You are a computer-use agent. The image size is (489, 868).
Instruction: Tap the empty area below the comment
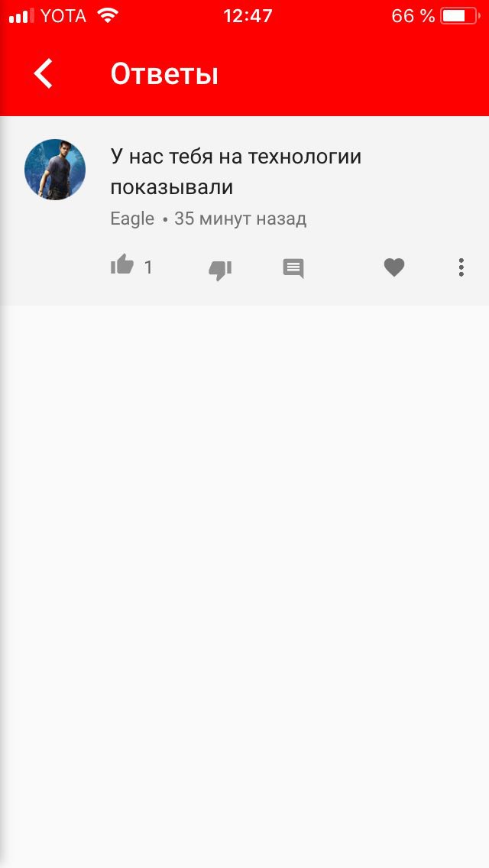(x=244, y=581)
